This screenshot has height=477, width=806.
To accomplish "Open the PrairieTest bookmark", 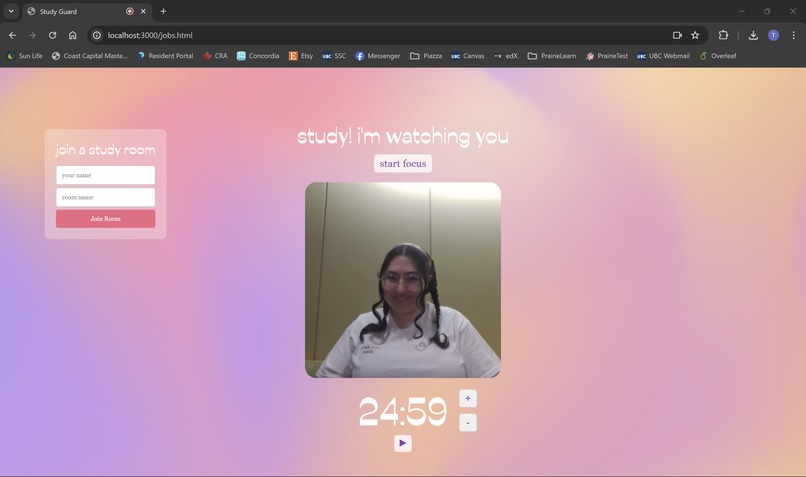I will [x=607, y=56].
